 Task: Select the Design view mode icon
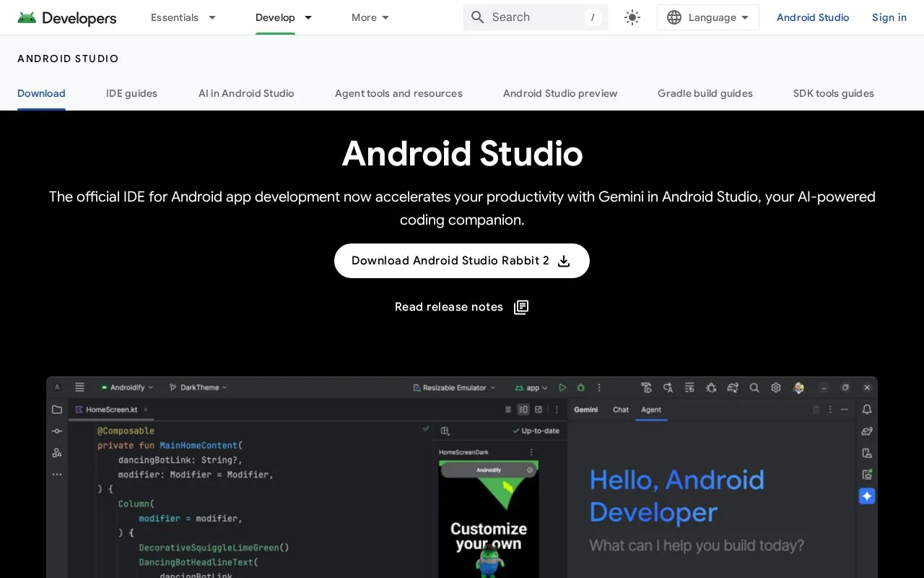(x=539, y=410)
